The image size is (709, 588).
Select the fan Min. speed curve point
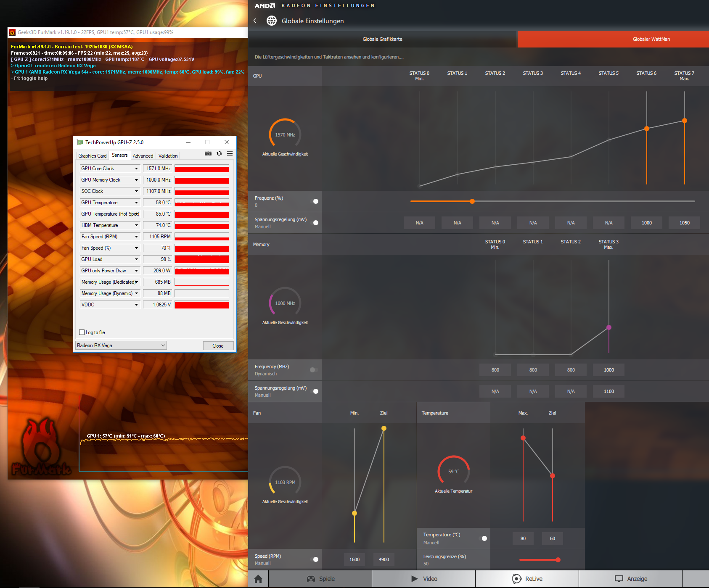tap(354, 513)
